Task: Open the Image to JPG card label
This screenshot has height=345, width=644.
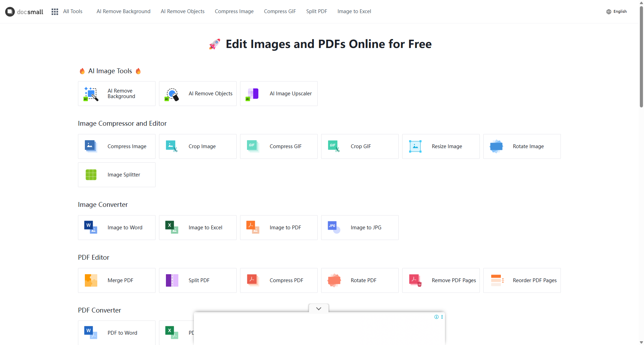Action: [x=366, y=228]
